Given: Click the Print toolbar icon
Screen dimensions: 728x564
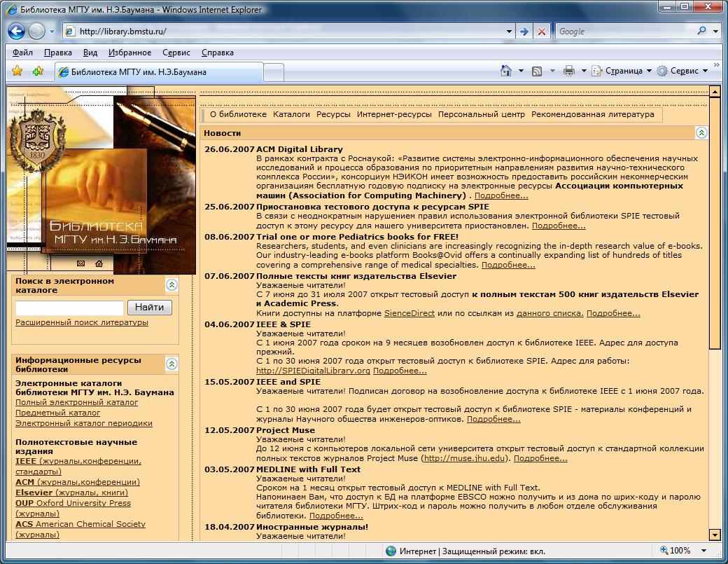Looking at the screenshot, I should pos(568,71).
